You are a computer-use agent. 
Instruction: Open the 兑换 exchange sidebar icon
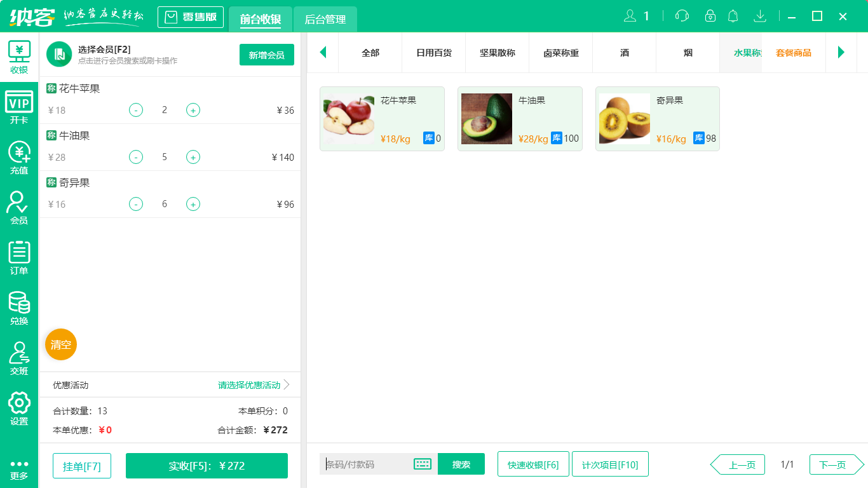(x=19, y=308)
